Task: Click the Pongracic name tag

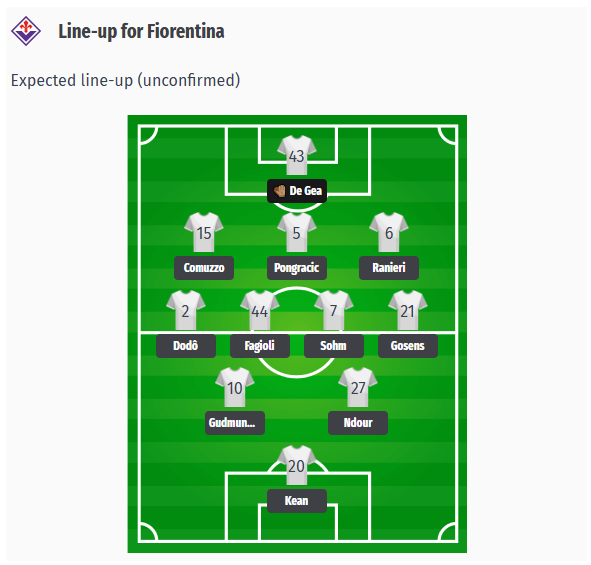Action: (x=297, y=268)
